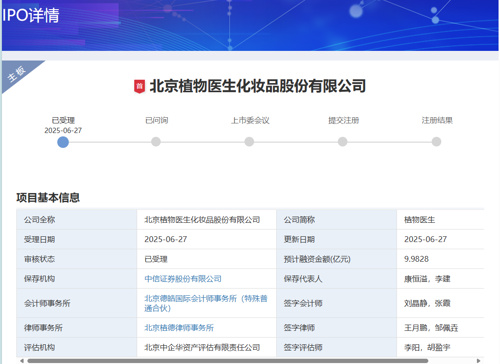Click the 保荐机构 label cell
Viewport: 500px width, 364px height.
77,279
